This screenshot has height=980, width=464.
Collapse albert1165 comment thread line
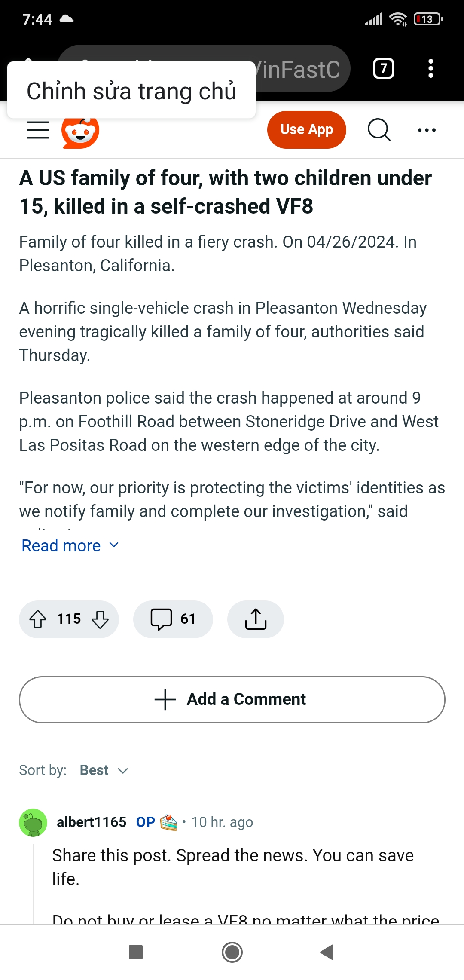click(34, 881)
